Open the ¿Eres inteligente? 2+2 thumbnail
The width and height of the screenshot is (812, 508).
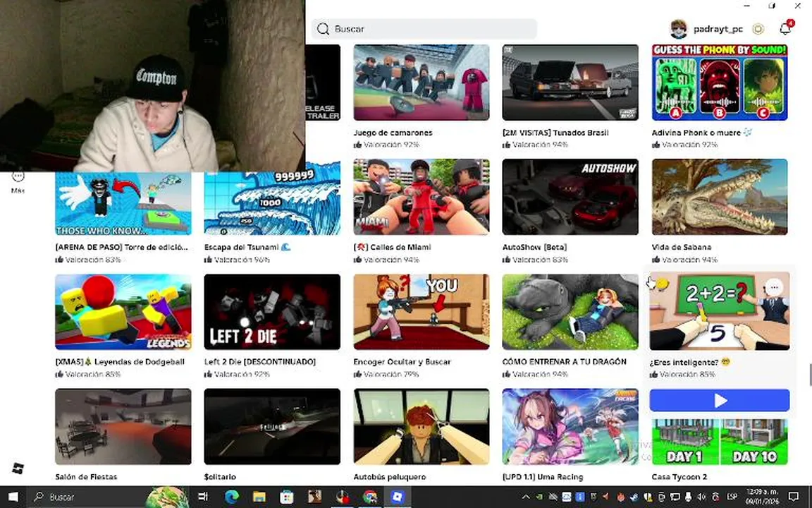click(719, 312)
